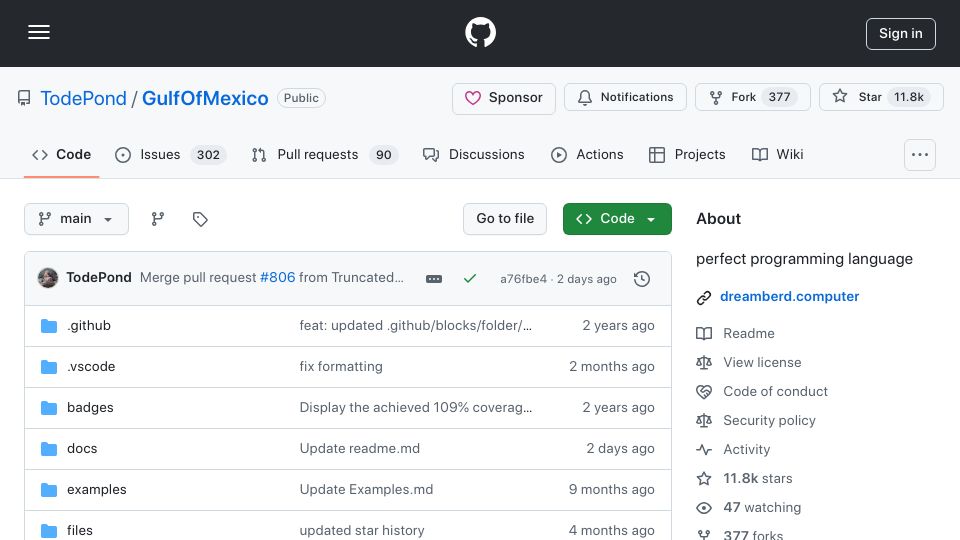Click the Sponsor button
960x540 pixels.
click(x=504, y=98)
